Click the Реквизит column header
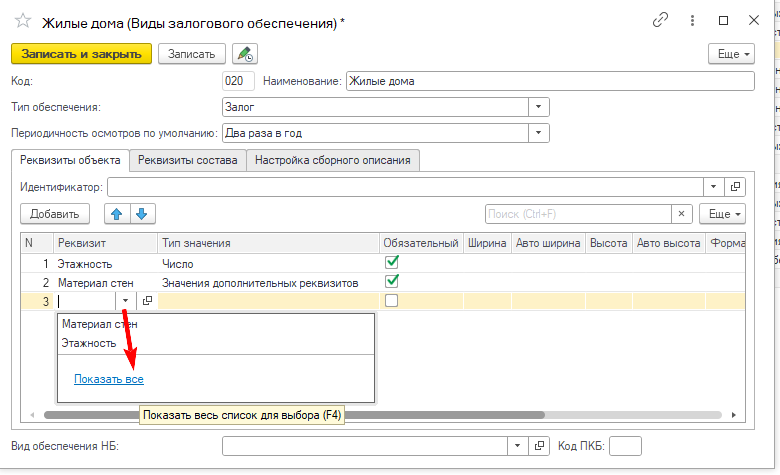Screen dimensions: 780x475 pyautogui.click(x=105, y=243)
